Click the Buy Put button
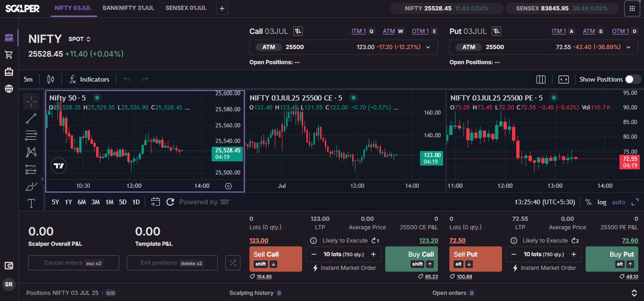 click(612, 259)
